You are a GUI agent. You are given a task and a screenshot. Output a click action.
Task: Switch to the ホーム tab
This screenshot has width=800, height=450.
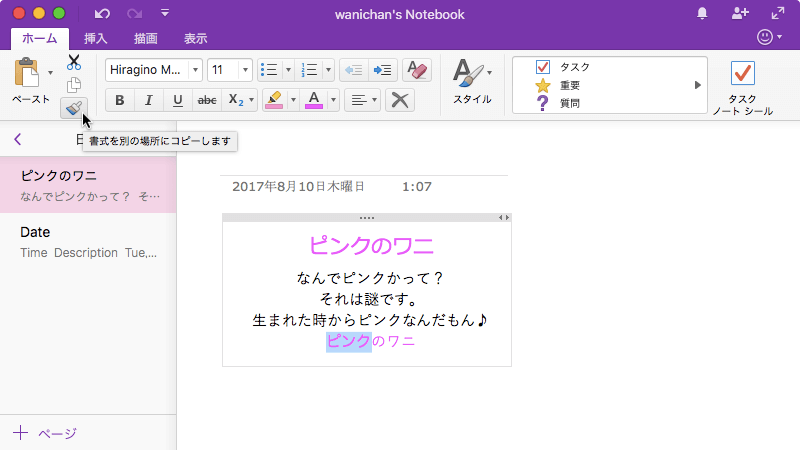pos(40,38)
